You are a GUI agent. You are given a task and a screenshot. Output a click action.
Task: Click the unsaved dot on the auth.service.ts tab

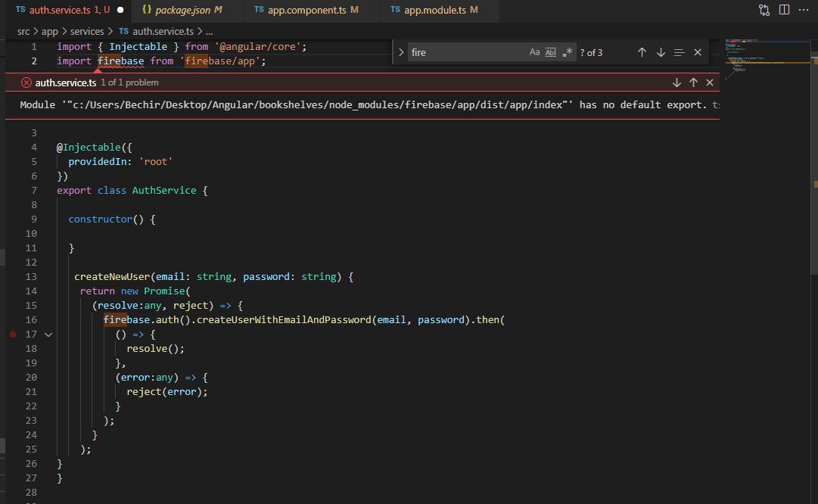[x=120, y=10]
